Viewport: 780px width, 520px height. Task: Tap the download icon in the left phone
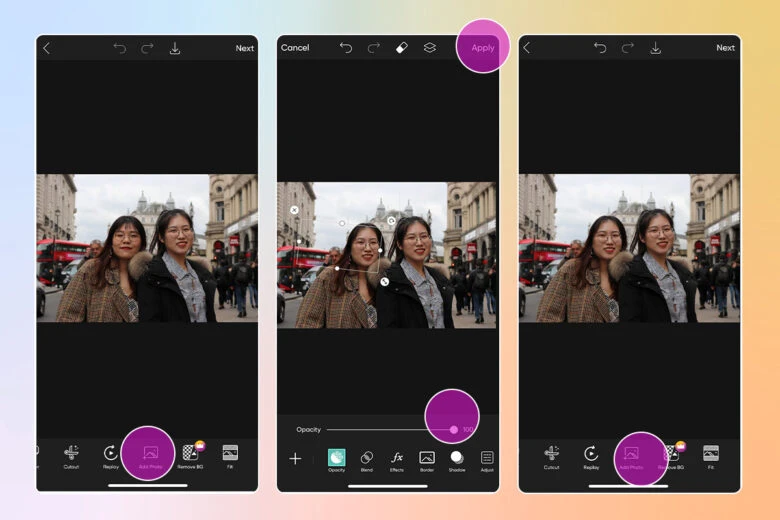pyautogui.click(x=175, y=48)
